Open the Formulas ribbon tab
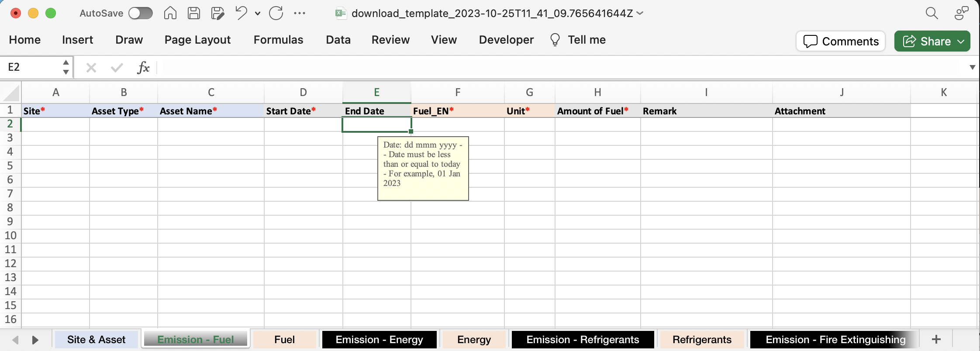The width and height of the screenshot is (980, 351). coord(278,40)
